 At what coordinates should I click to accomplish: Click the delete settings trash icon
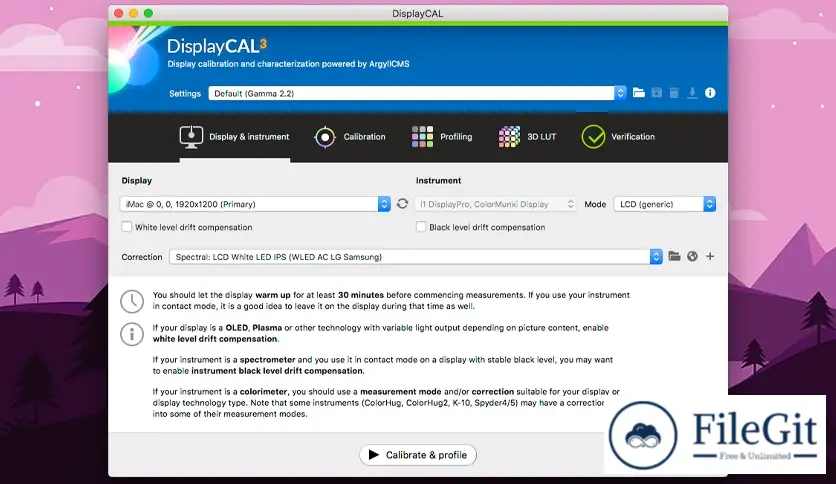tap(674, 93)
